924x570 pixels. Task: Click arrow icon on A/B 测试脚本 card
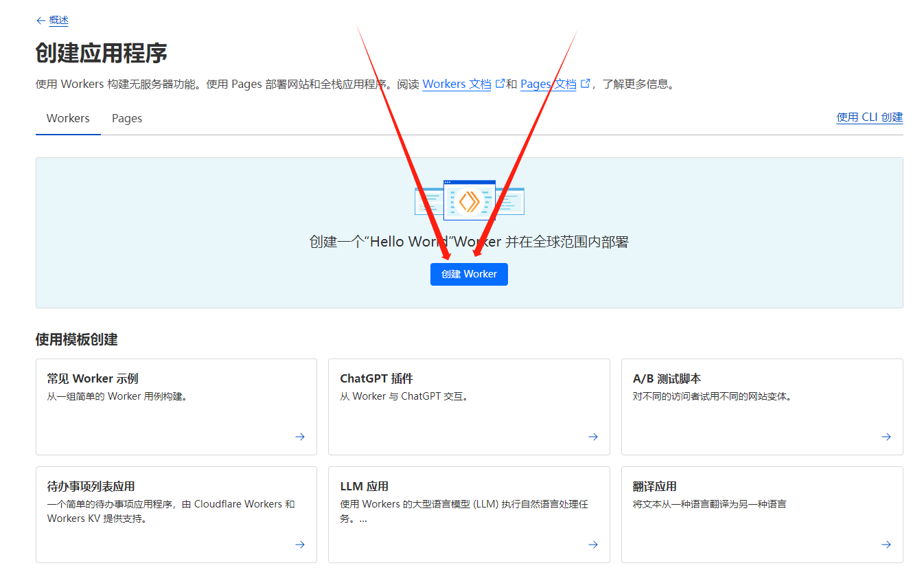(886, 437)
